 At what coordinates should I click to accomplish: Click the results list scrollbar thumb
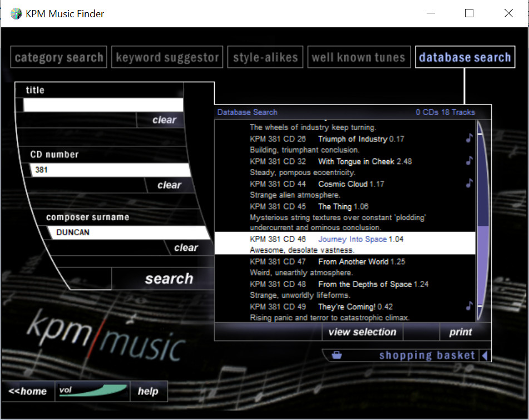tap(483, 265)
